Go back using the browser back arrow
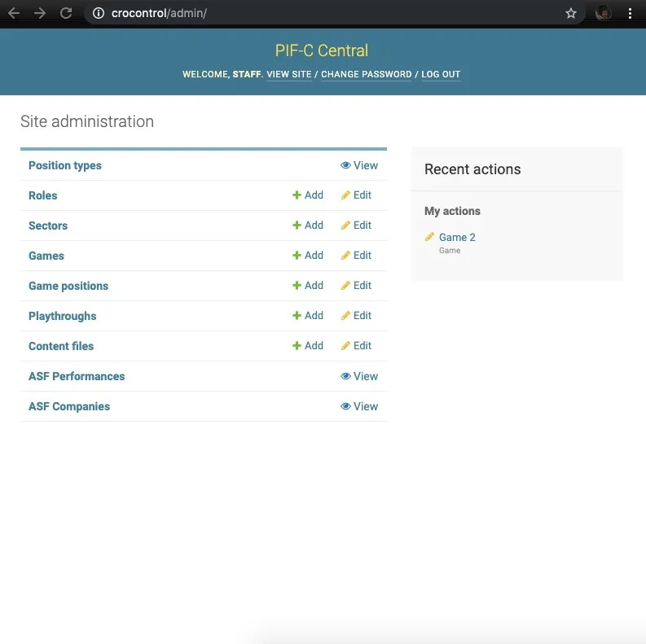This screenshot has height=644, width=646. point(14,13)
